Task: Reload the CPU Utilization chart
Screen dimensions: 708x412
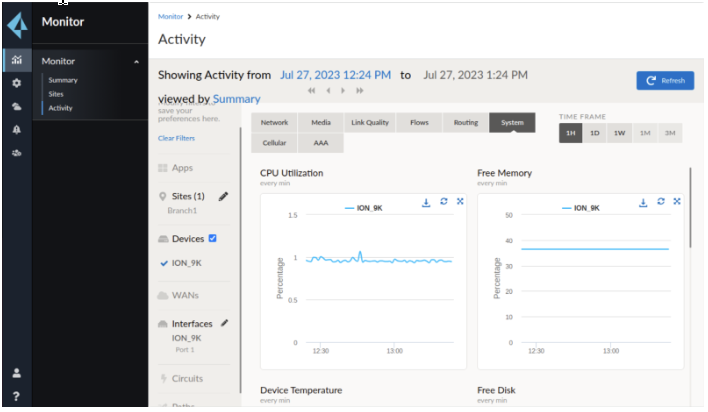Action: (443, 202)
